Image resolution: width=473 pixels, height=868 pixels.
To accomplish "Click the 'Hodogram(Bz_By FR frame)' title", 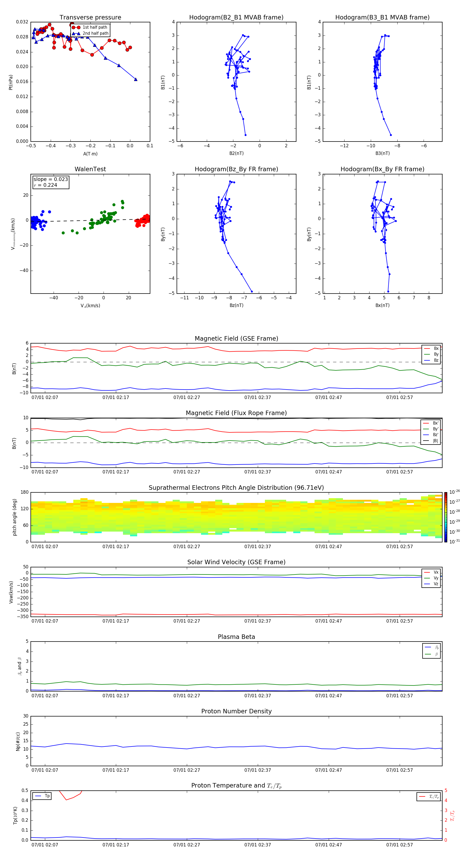I will [236, 169].
